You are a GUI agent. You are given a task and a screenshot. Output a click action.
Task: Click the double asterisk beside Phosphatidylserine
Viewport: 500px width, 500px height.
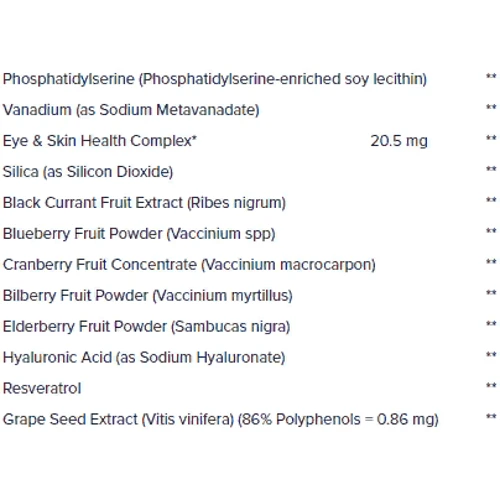tap(491, 76)
